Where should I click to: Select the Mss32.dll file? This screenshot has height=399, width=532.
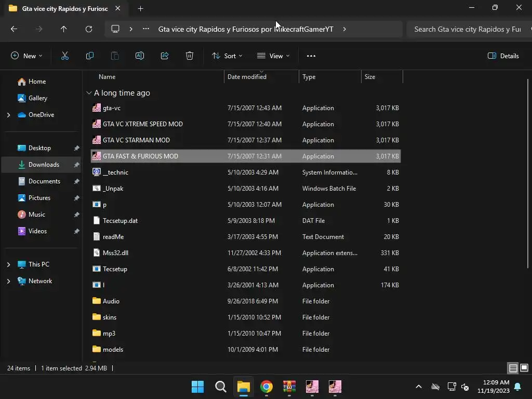pyautogui.click(x=246, y=253)
